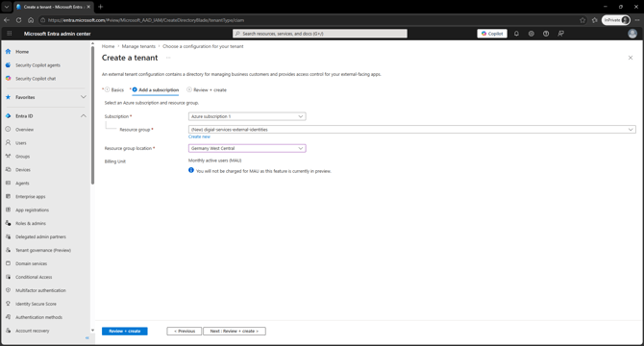Open the Users icon in sidebar
The width and height of the screenshot is (644, 346).
(9, 143)
